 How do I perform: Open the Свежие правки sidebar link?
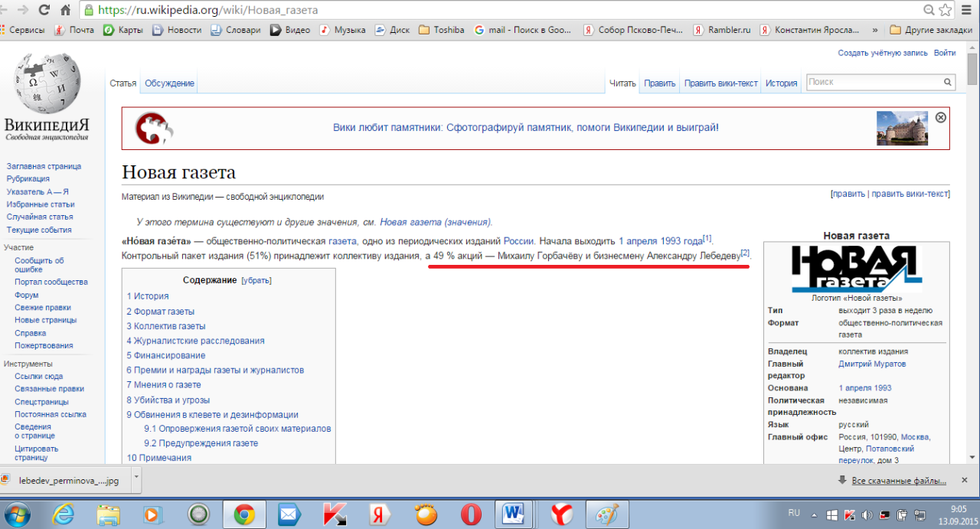43,308
